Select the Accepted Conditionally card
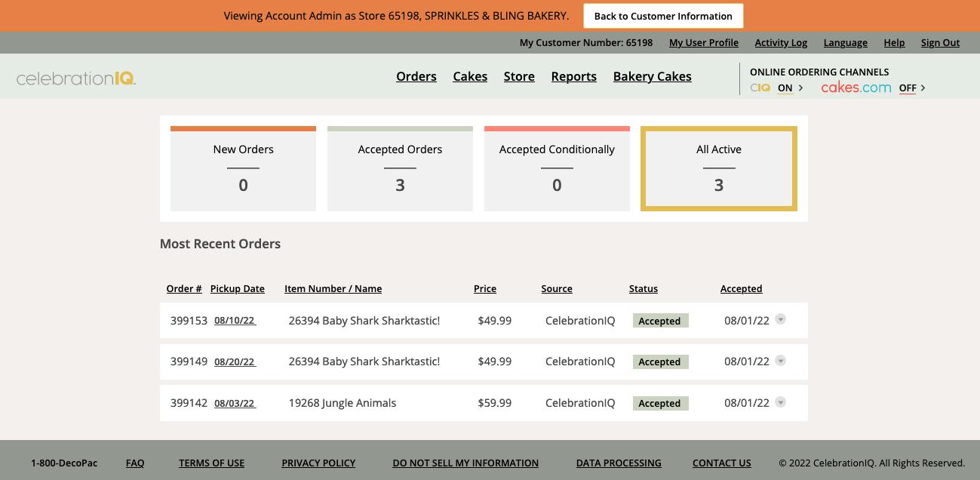The height and width of the screenshot is (480, 980). [x=557, y=168]
